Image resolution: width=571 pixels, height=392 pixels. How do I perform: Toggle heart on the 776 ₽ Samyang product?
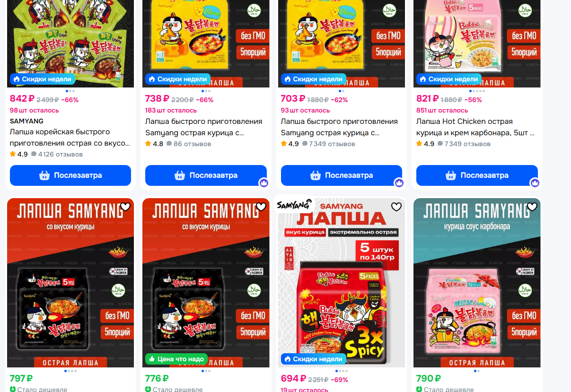(261, 207)
